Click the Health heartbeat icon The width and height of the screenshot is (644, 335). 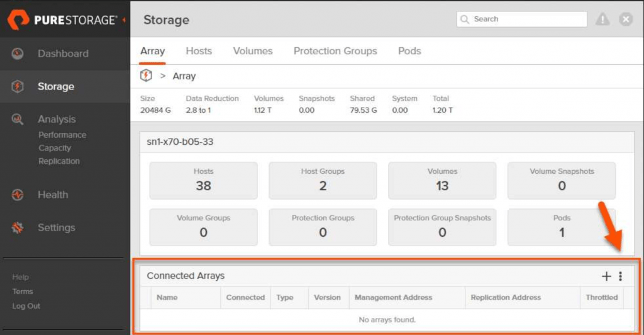(17, 195)
